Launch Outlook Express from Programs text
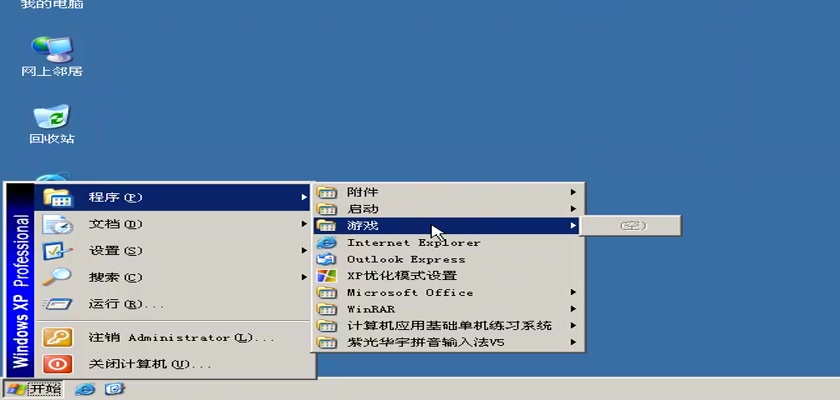840x400 pixels. click(x=406, y=259)
